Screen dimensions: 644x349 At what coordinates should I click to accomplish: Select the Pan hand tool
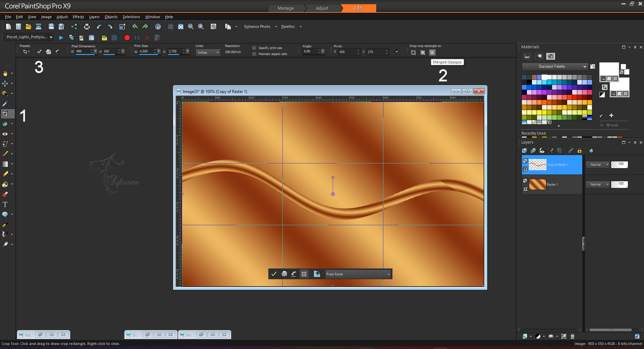[x=5, y=73]
